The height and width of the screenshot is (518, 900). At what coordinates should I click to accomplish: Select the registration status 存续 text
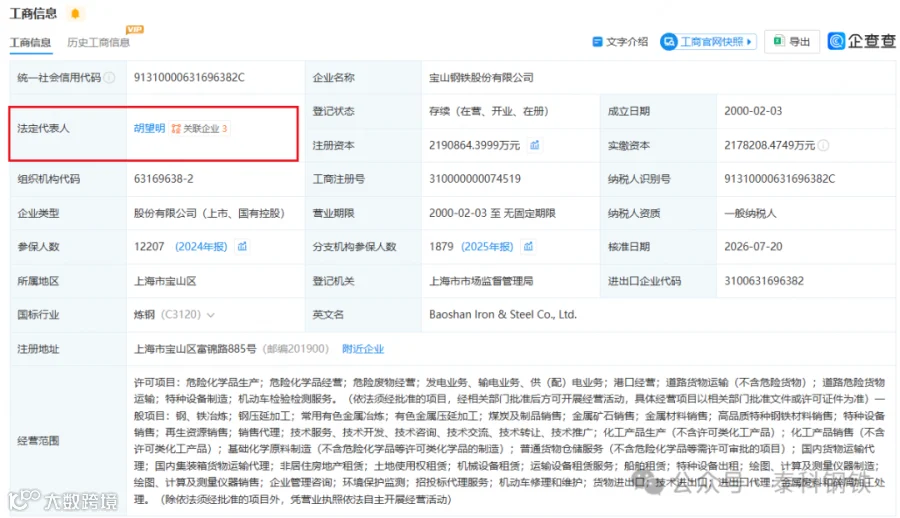tap(488, 111)
